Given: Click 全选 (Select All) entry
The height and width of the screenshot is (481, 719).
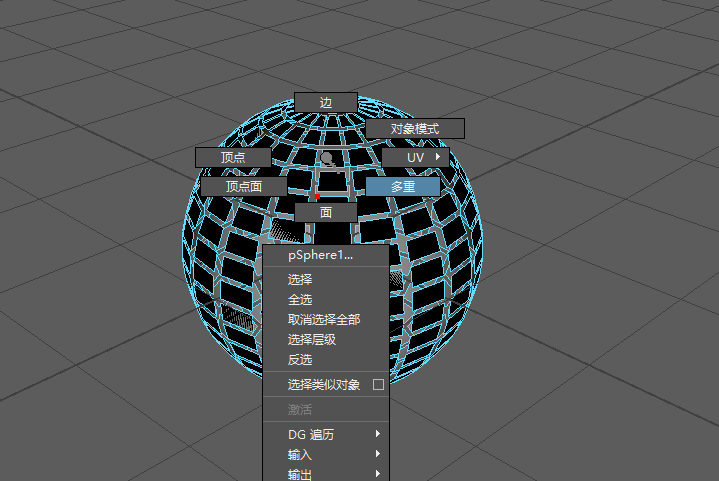Looking at the screenshot, I should (326, 299).
